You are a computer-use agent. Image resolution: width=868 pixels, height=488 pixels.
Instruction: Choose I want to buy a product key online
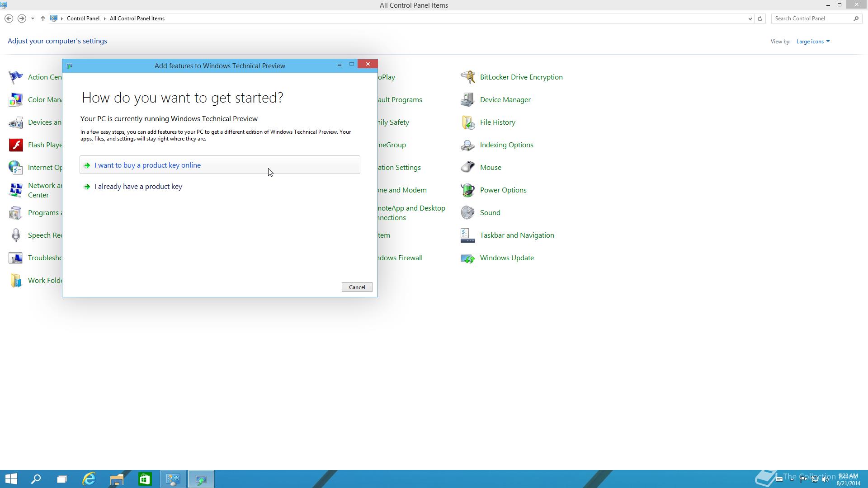tap(147, 165)
